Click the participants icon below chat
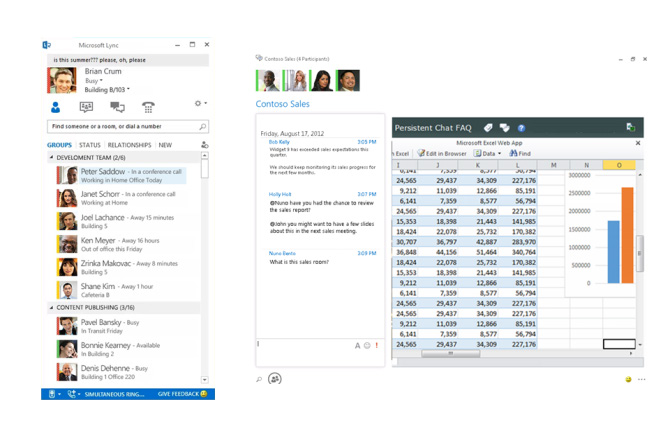670x447 pixels. tap(275, 379)
